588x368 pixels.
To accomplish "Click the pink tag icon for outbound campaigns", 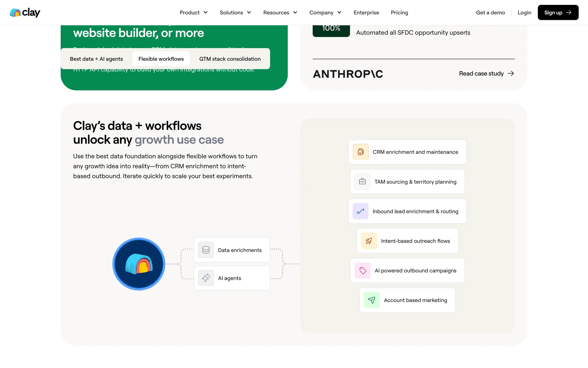I will tap(363, 270).
